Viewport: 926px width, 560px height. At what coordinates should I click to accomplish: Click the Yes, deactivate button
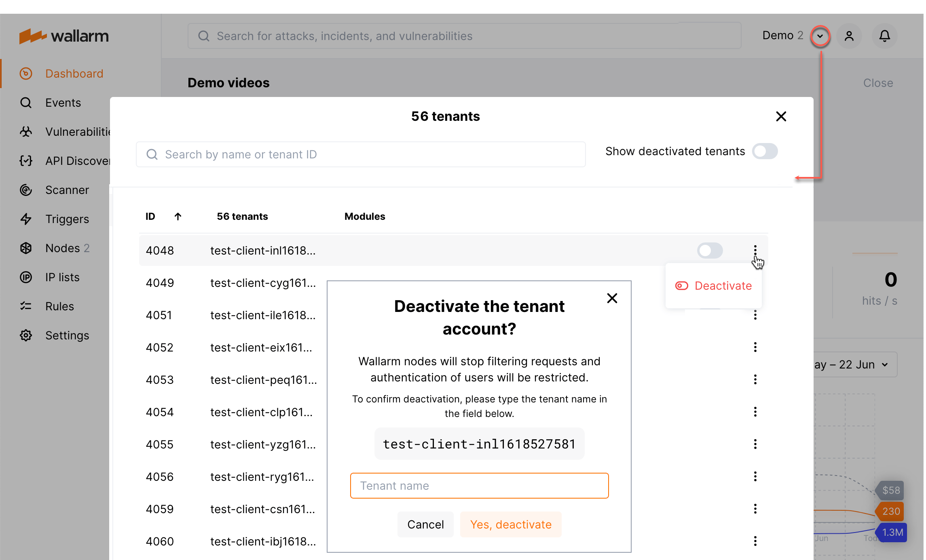[x=511, y=524]
